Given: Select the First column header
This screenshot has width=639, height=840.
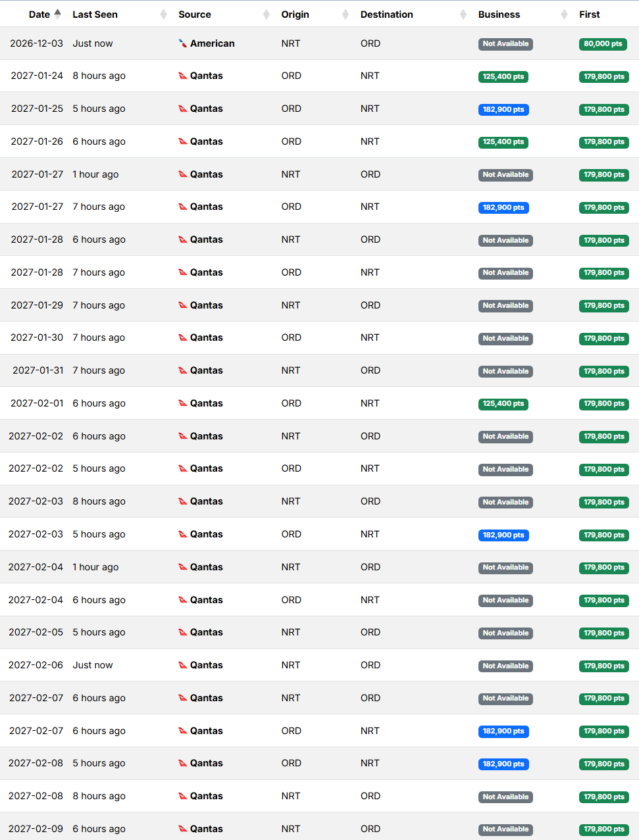Looking at the screenshot, I should (x=589, y=14).
